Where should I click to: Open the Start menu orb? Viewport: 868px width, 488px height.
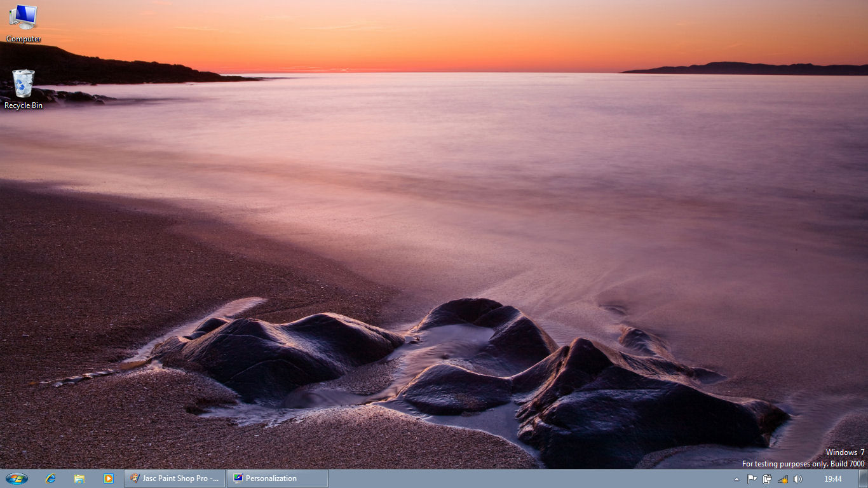pyautogui.click(x=17, y=478)
